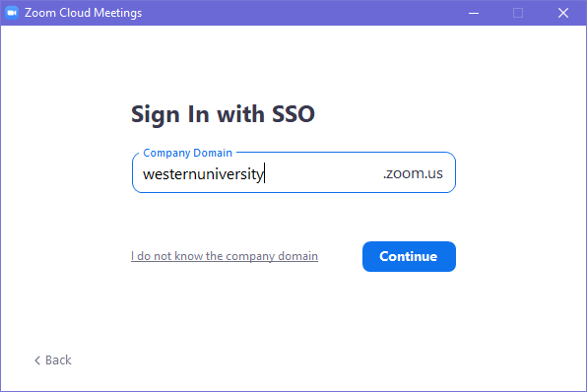The height and width of the screenshot is (392, 587).
Task: Click the .zoom.us suffix in the field
Action: tap(413, 173)
